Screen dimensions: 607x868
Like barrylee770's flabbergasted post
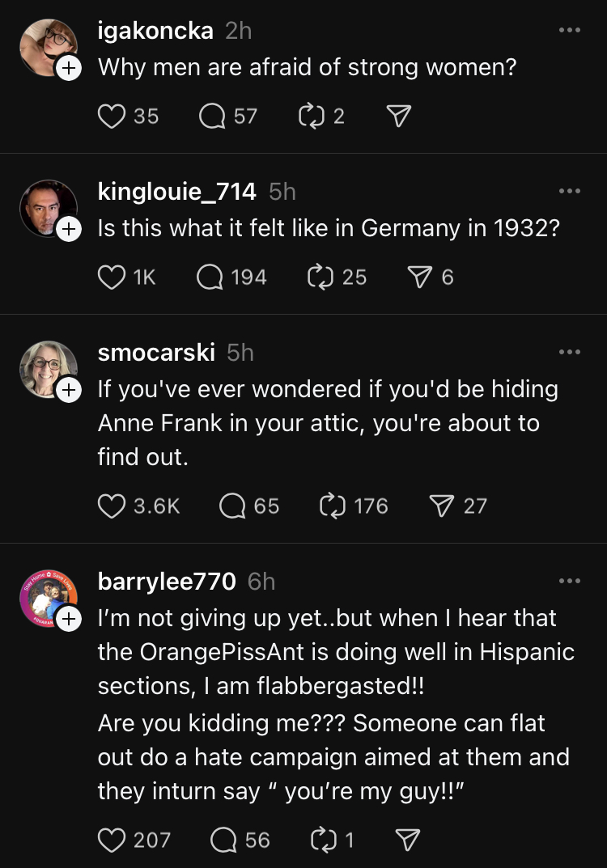111,840
